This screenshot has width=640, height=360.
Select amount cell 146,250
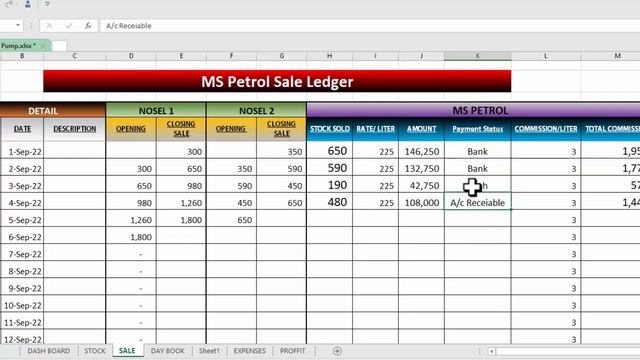click(x=422, y=151)
